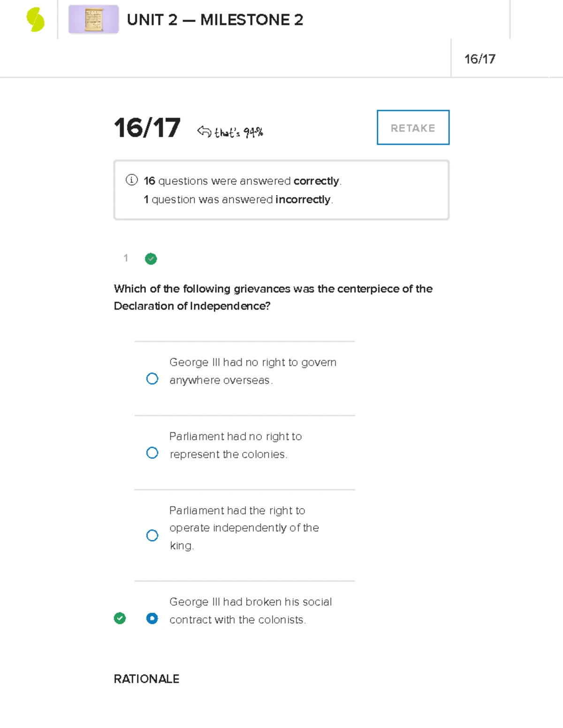Click green correct-answer checkmark beside last option
The image size is (563, 728).
120,618
